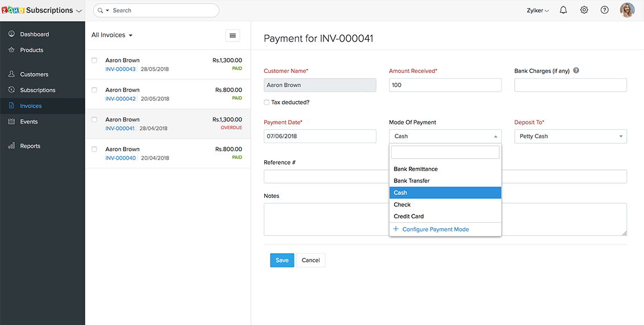Select the checkbox for invoice INV-000040
Screen dimensions: 644x325
click(x=95, y=149)
